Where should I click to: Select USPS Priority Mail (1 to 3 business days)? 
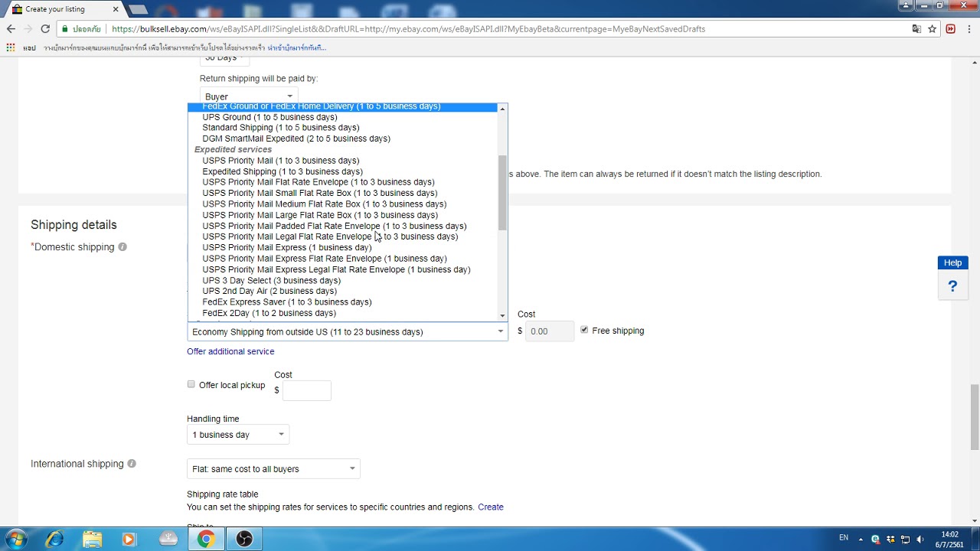click(x=280, y=161)
